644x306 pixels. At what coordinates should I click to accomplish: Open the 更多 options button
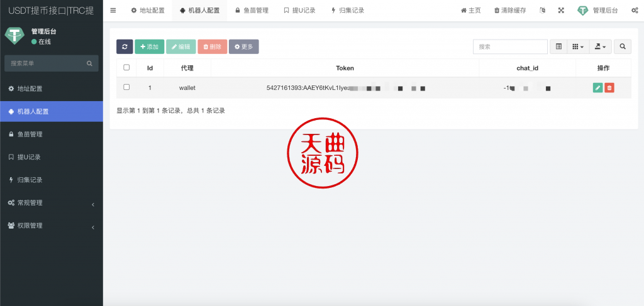(x=243, y=46)
